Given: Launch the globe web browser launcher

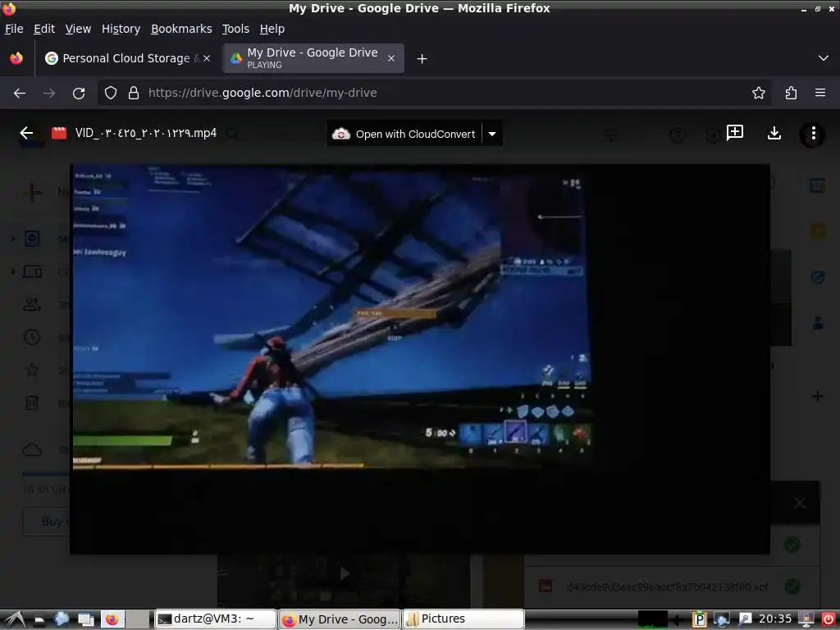Looking at the screenshot, I should click(x=61, y=619).
